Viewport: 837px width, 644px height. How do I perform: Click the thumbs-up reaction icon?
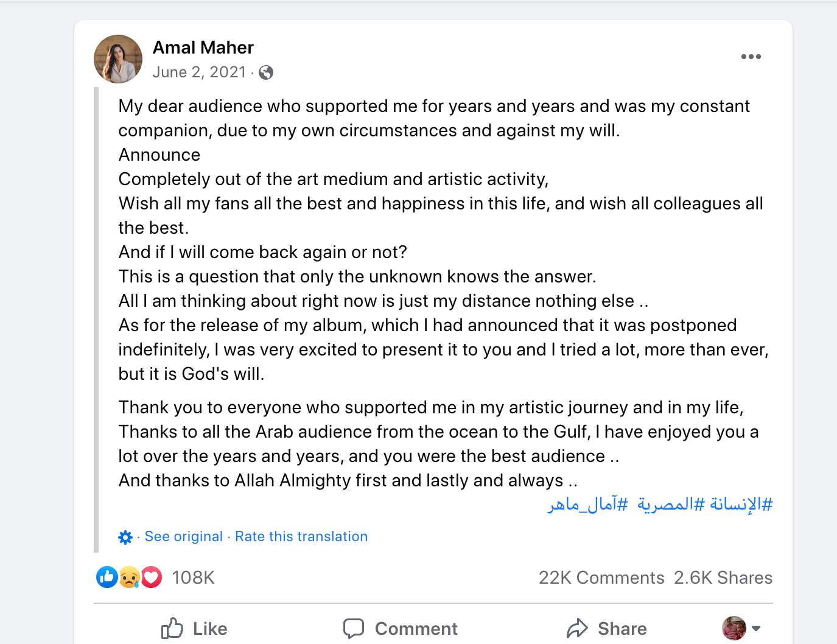[107, 577]
